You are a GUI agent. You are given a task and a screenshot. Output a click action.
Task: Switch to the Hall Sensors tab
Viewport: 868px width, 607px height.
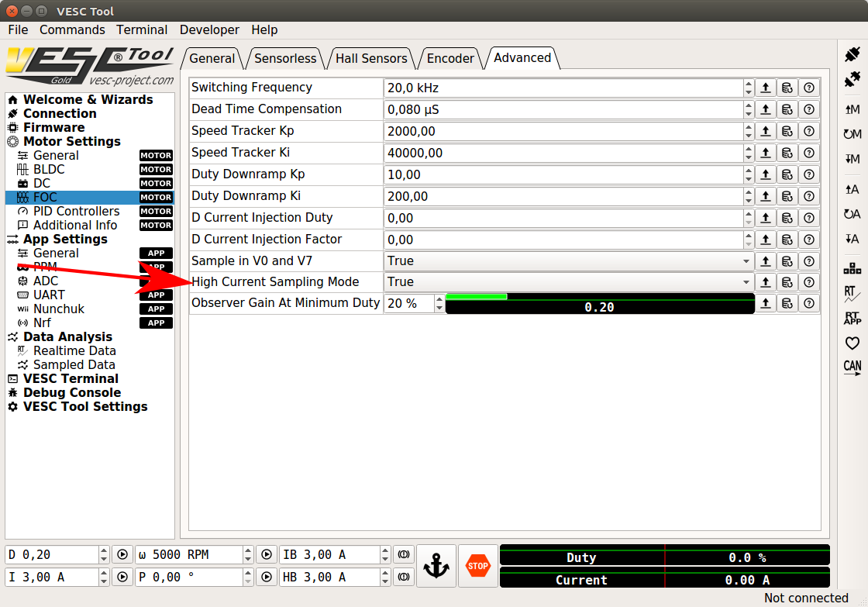pos(370,58)
